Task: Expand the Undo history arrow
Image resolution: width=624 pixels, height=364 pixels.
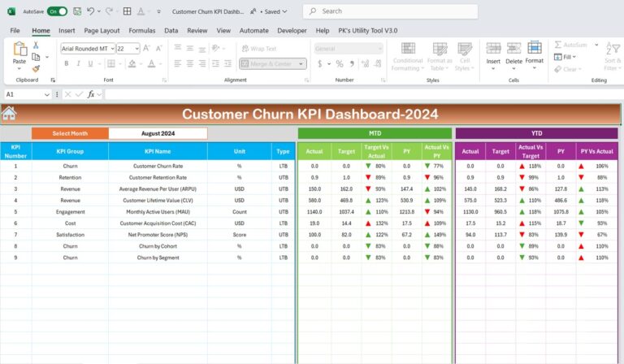Action: click(99, 11)
